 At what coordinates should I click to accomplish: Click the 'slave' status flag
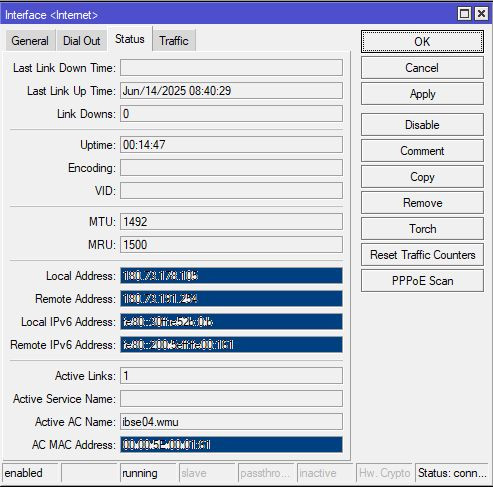[207, 473]
